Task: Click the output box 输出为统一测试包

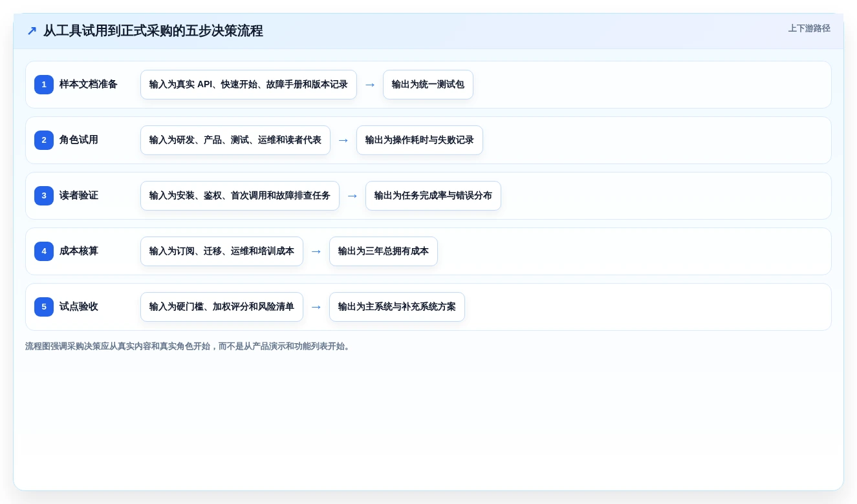Action: click(428, 85)
